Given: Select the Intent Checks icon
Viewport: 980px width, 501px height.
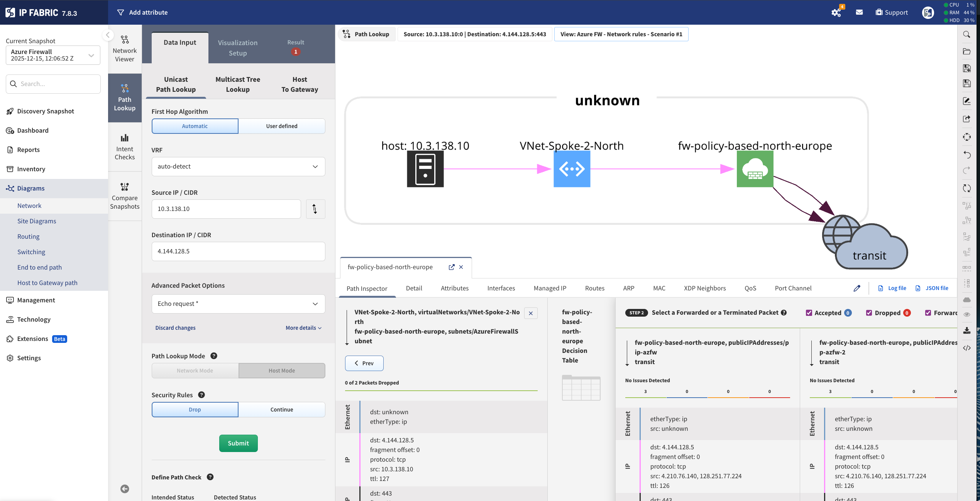Looking at the screenshot, I should [124, 147].
